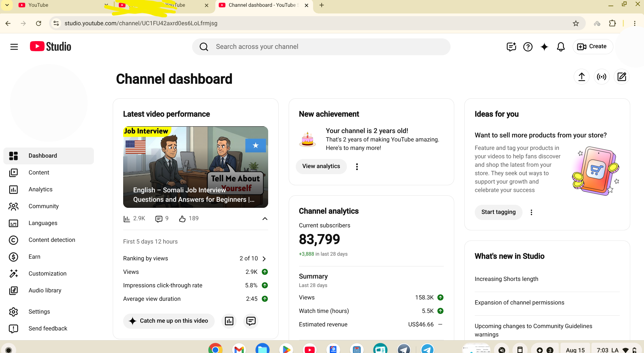Open Chrome's three-dot menu
This screenshot has width=644, height=353.
point(635,23)
